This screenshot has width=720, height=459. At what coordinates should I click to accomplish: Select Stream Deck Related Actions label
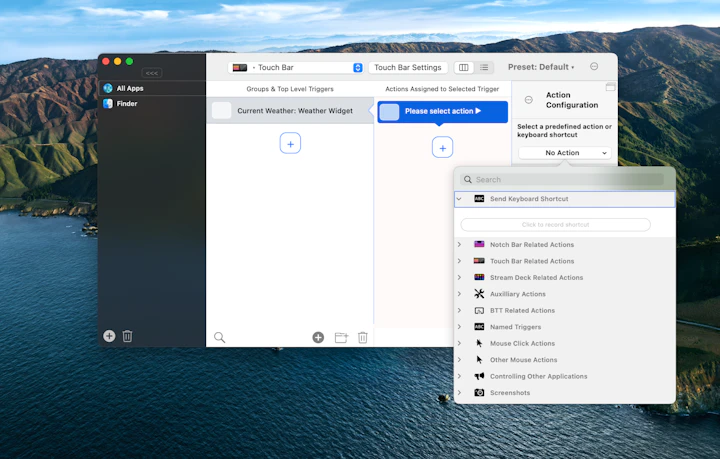[x=536, y=278]
